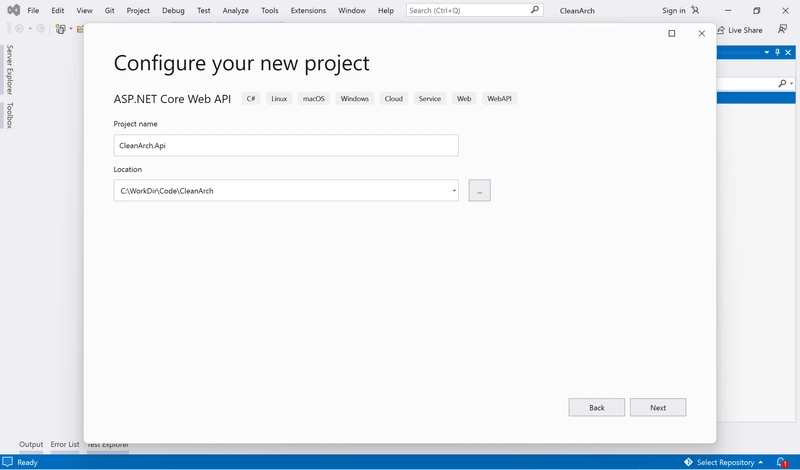Open the Window menu
The width and height of the screenshot is (800, 470).
click(x=352, y=10)
